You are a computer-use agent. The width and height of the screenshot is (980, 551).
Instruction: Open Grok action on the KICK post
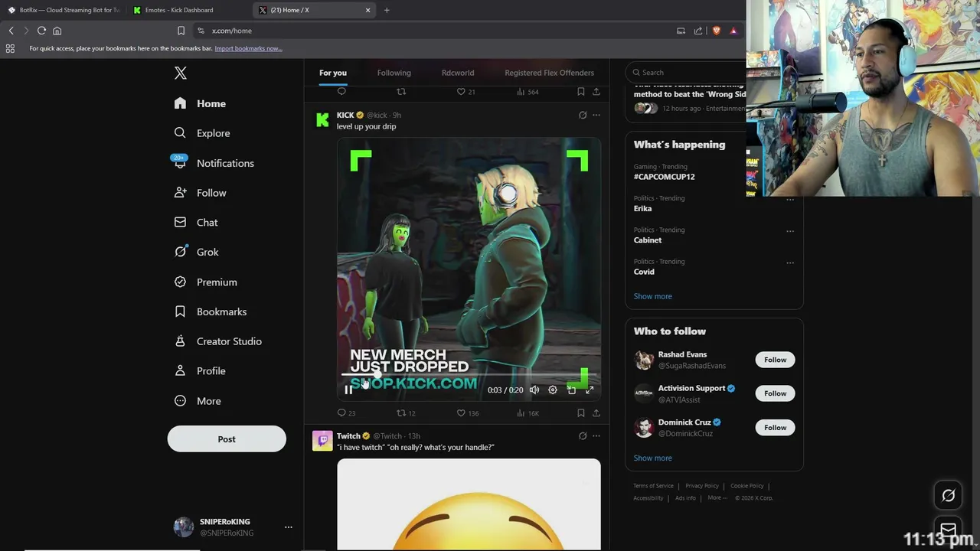(x=583, y=115)
